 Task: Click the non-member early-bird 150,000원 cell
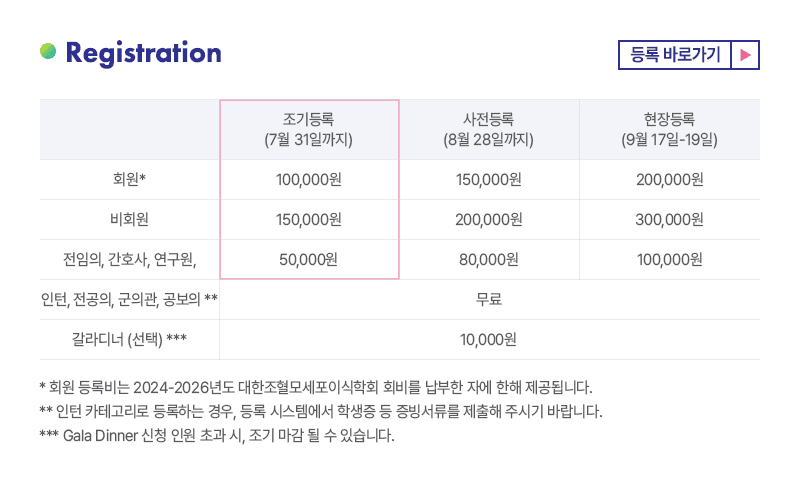[x=309, y=220]
